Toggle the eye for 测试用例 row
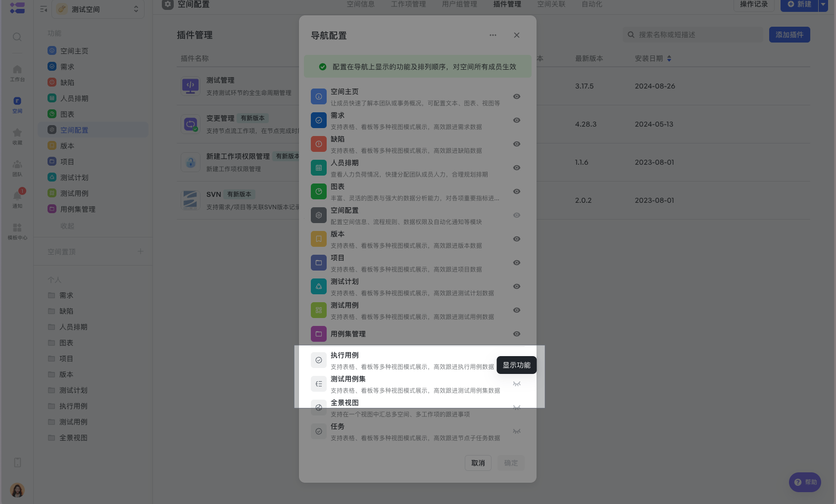The width and height of the screenshot is (836, 504). pyautogui.click(x=516, y=310)
